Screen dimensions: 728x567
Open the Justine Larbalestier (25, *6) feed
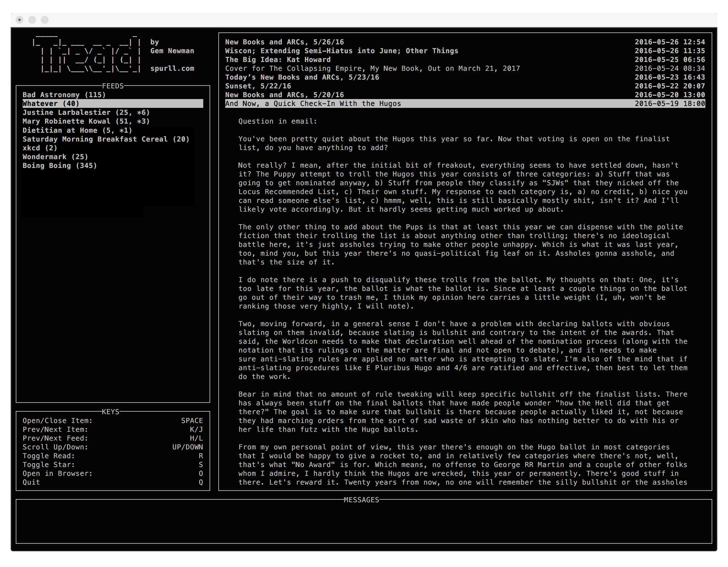pos(113,113)
